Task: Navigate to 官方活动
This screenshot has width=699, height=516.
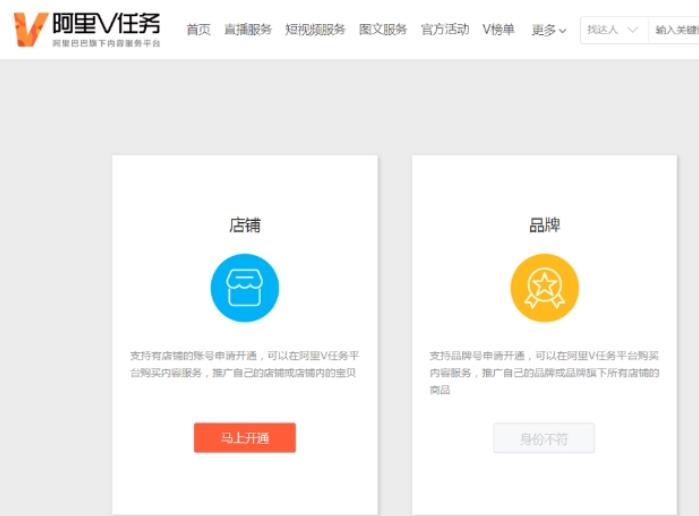Action: coord(445,30)
